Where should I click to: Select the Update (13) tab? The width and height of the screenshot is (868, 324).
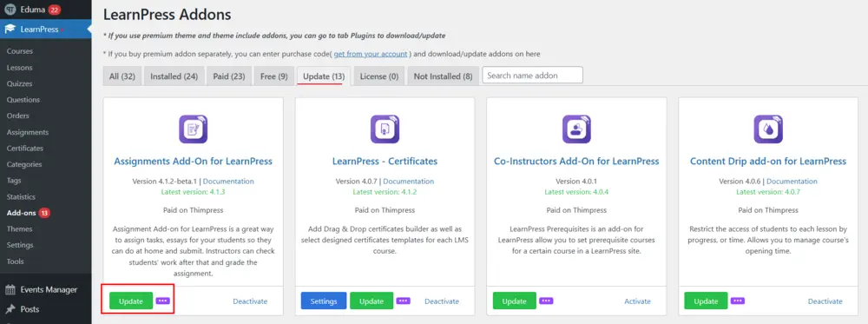point(324,76)
